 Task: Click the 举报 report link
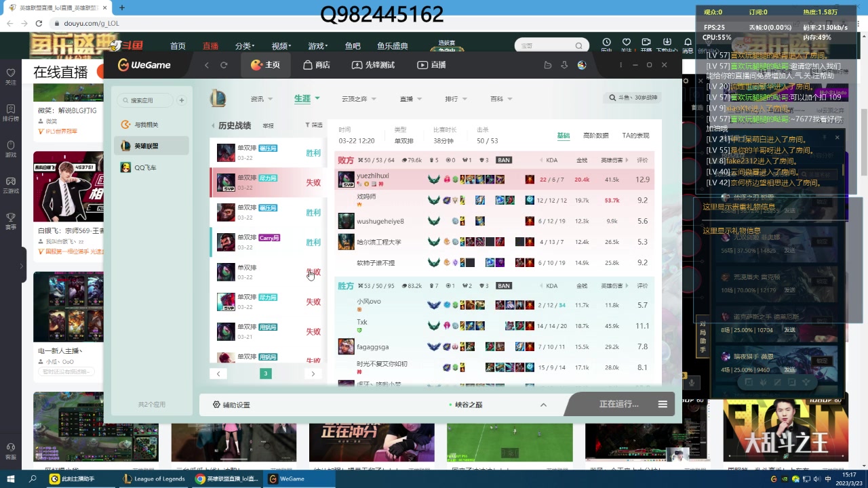pos(268,126)
